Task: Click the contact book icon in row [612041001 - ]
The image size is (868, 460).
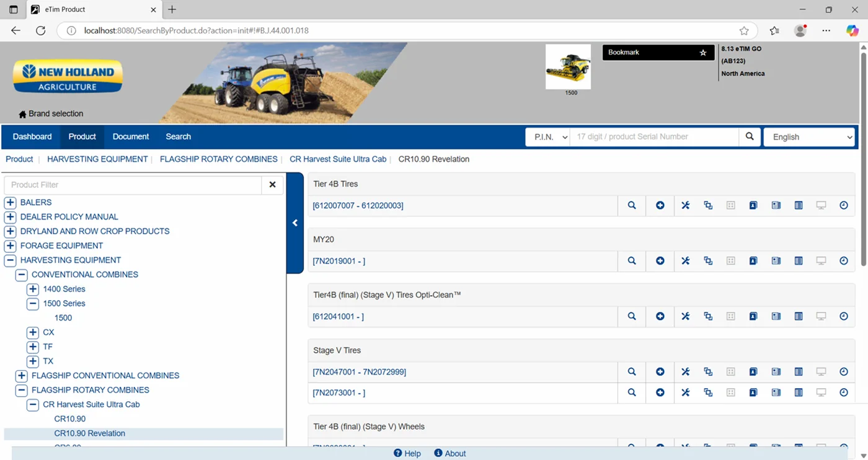Action: 753,316
